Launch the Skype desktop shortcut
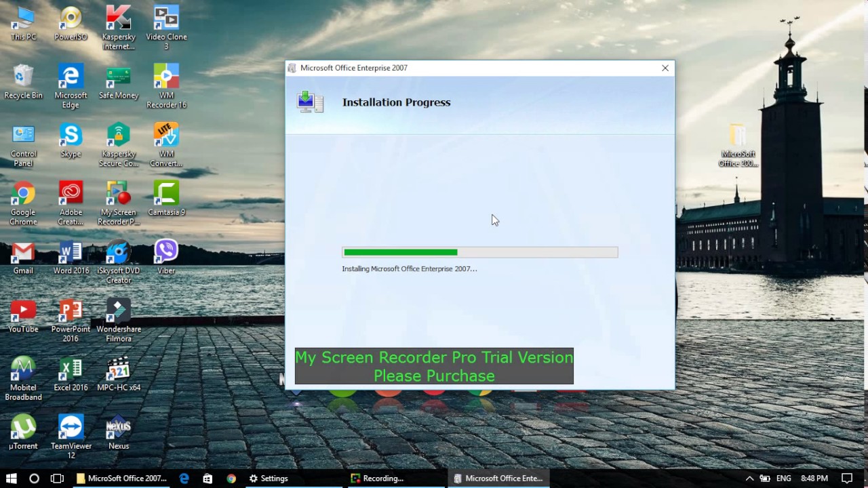This screenshot has width=868, height=488. point(71,140)
